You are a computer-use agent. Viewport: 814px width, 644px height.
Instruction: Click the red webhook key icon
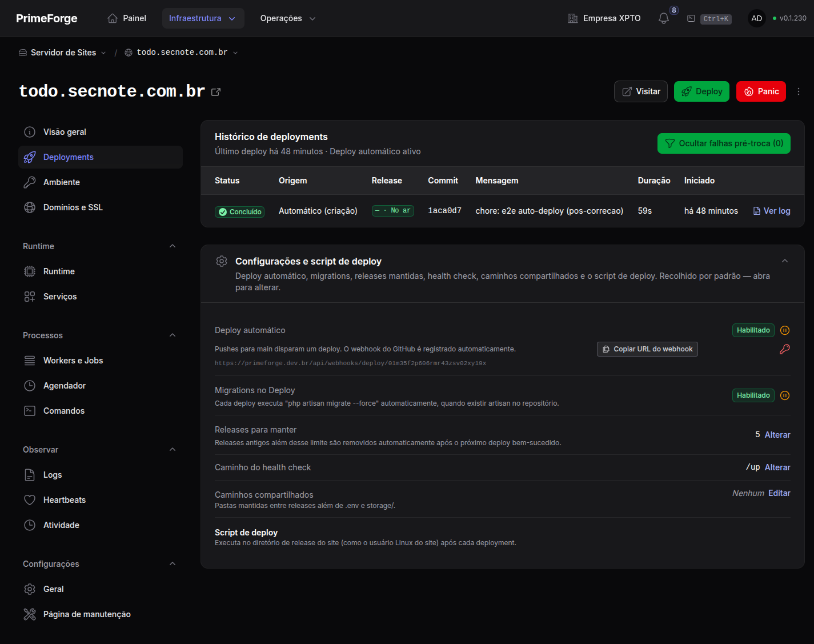click(785, 349)
